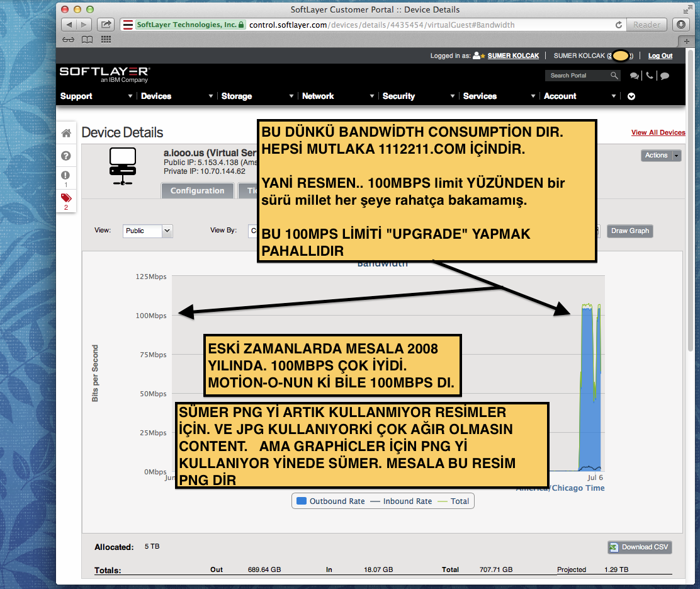This screenshot has width=700, height=589.
Task: Open the Network menu
Action: 318,96
